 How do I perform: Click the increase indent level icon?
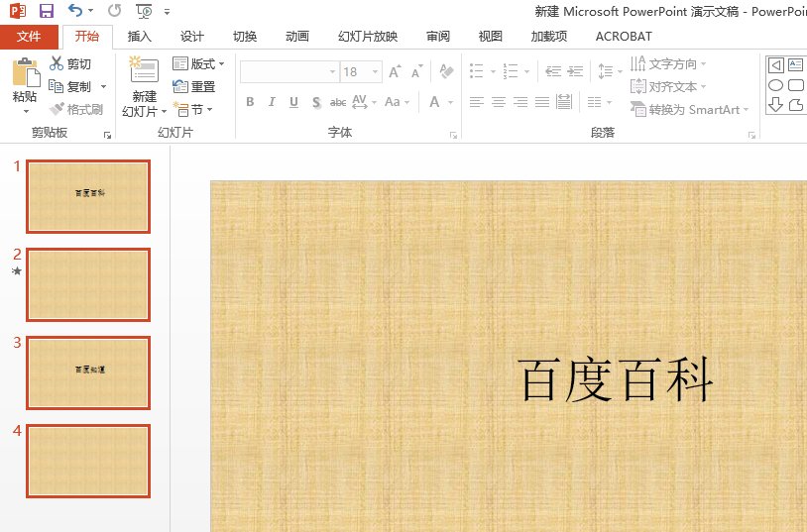tap(575, 71)
